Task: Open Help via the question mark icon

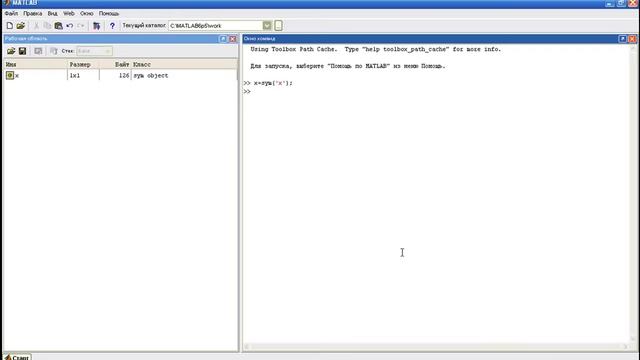Action: tap(112, 26)
